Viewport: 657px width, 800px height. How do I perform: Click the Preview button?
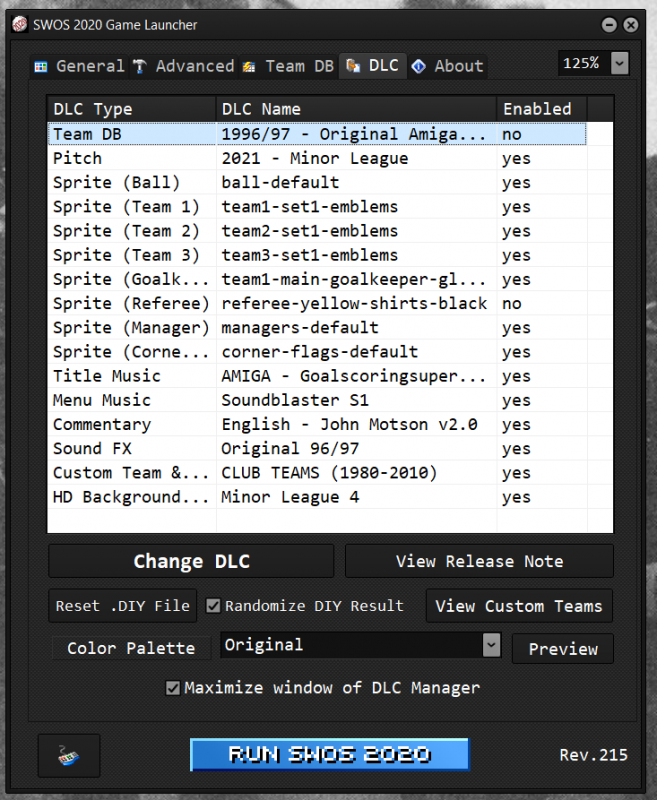click(563, 649)
